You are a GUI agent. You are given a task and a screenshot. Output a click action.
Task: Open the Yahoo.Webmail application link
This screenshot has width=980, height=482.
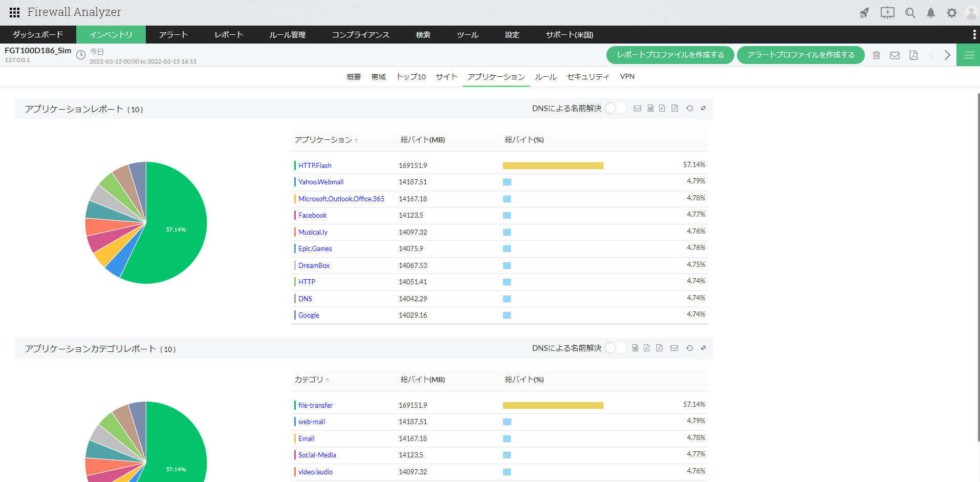tap(321, 182)
